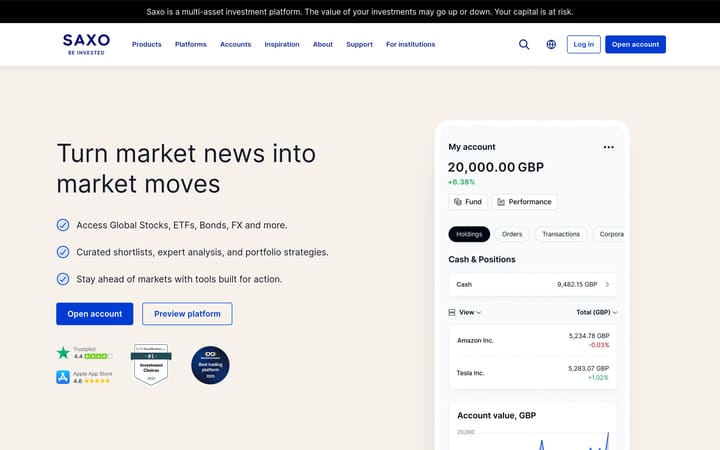720x450 pixels.
Task: Click the Performance button
Action: click(x=524, y=202)
